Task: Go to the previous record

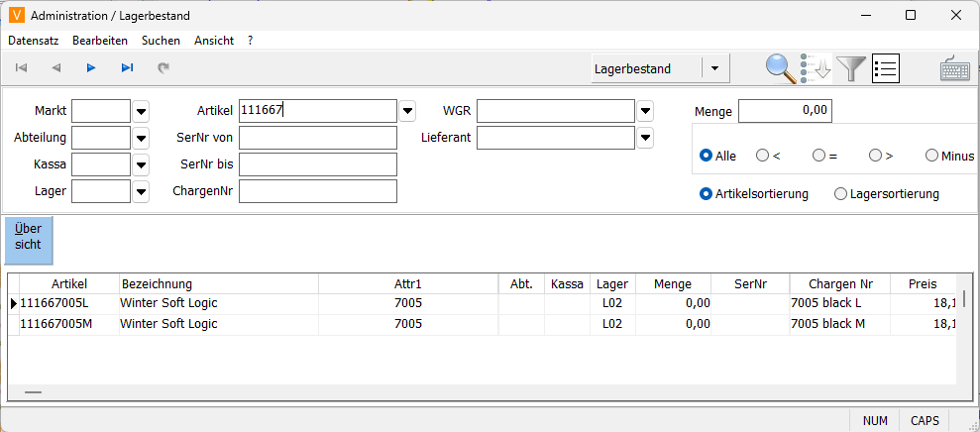Action: point(55,68)
